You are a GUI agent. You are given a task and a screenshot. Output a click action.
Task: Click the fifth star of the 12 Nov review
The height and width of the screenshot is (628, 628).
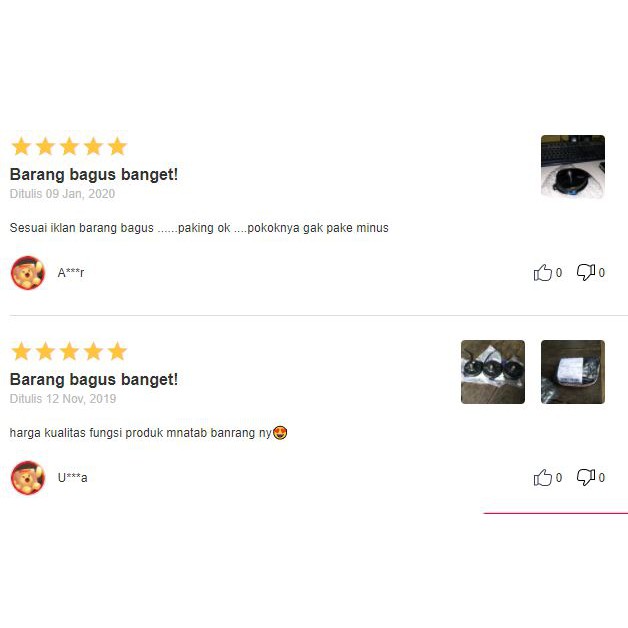[x=117, y=351]
